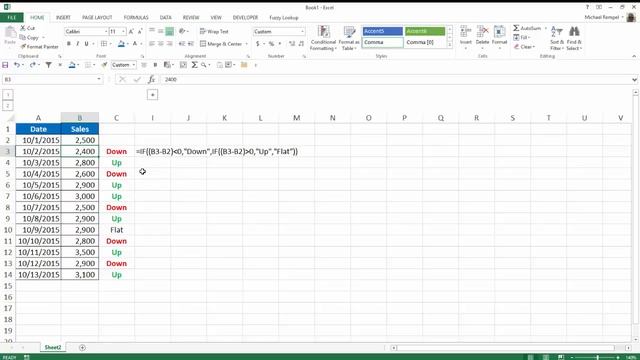This screenshot has width=640, height=360.
Task: Select cell C10 containing Flat
Action: coord(116,230)
